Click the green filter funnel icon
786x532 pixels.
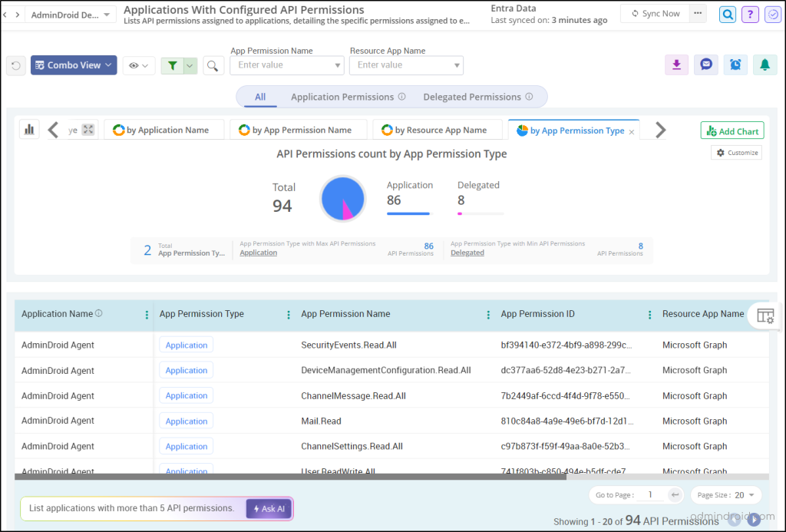(x=173, y=65)
